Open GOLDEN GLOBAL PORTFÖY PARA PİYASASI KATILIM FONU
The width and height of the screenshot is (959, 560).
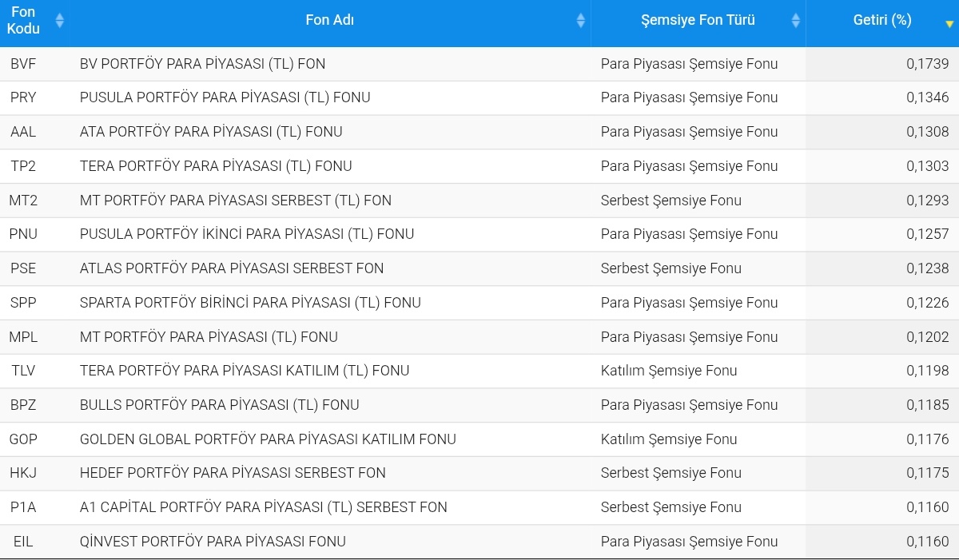(268, 439)
